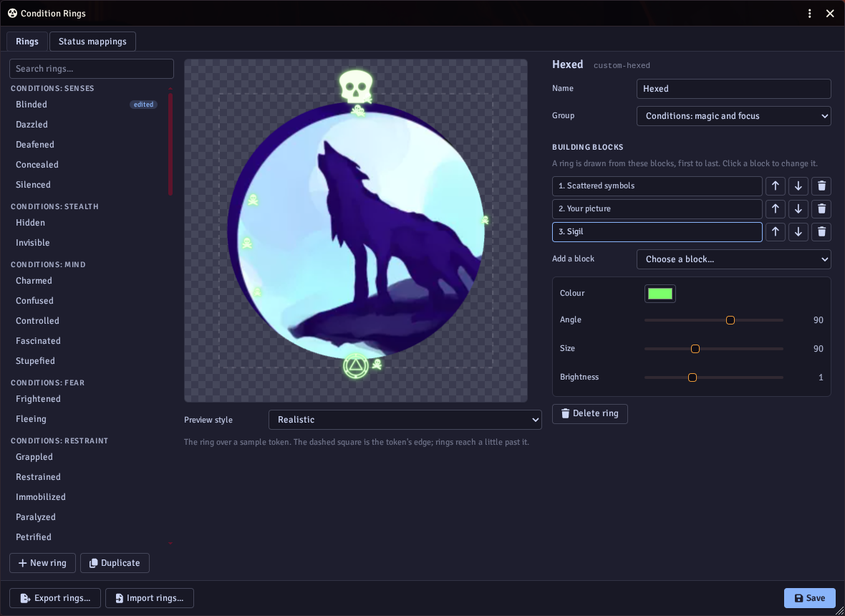
Task: Delete the Your picture block
Action: click(821, 209)
